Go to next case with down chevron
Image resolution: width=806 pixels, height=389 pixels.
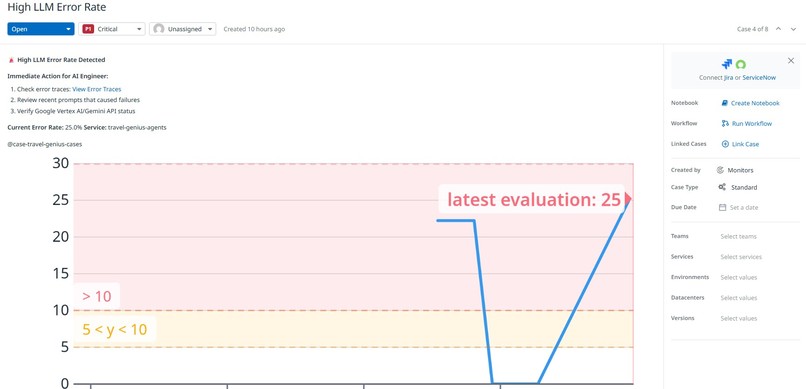point(793,29)
